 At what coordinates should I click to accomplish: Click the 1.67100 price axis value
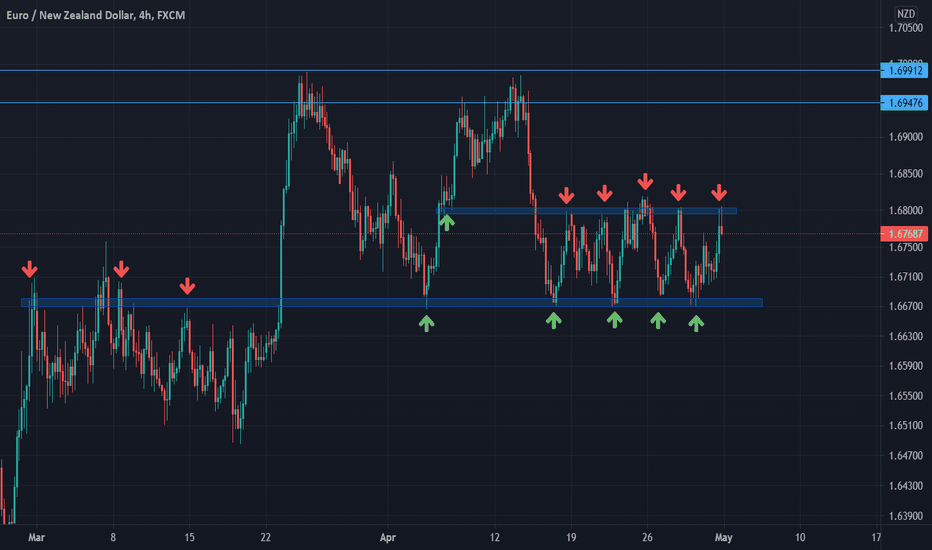point(905,276)
